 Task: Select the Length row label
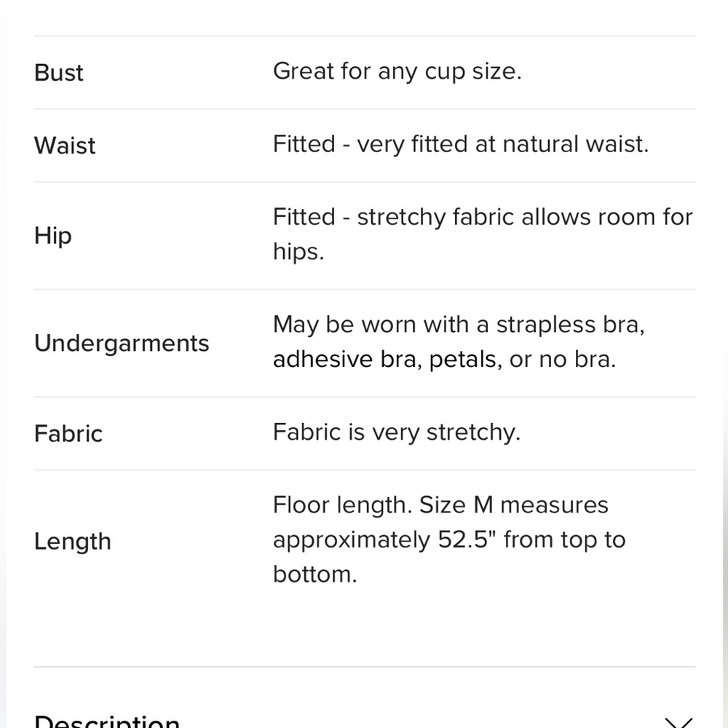click(72, 542)
